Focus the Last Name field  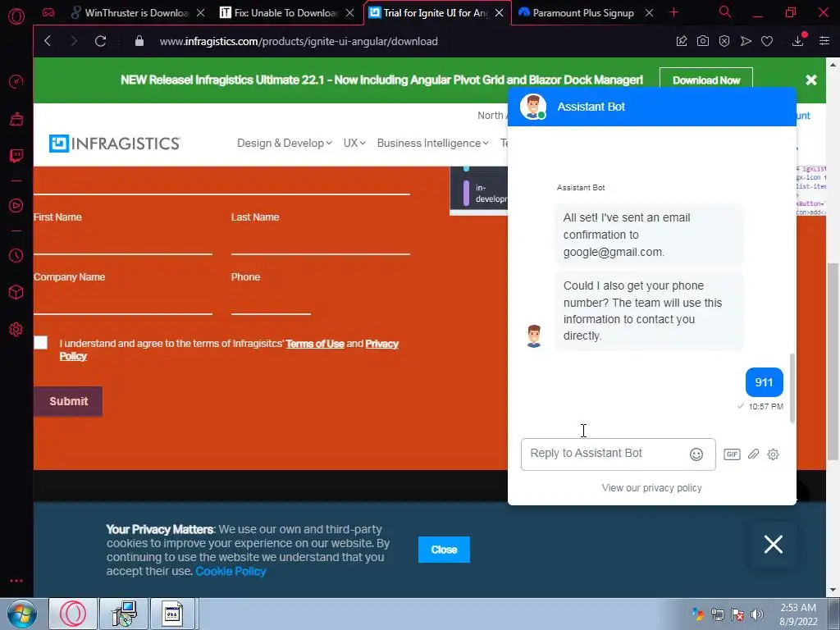coord(321,241)
